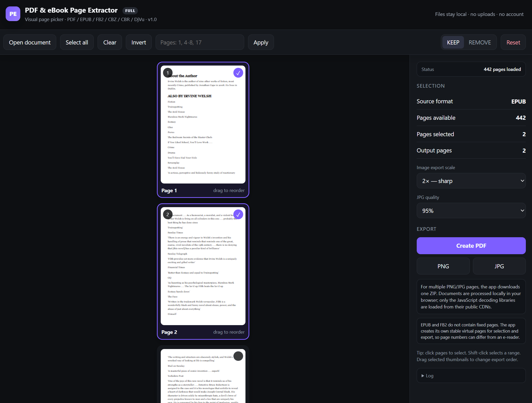Screen dimensions: 532x403
Task: Click the Page 1 thumbnail preview
Action: pyautogui.click(x=203, y=124)
